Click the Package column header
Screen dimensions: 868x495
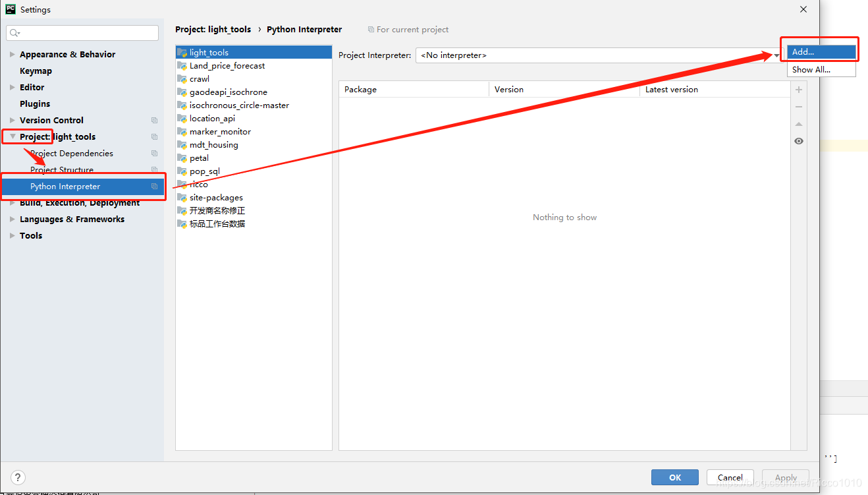click(414, 90)
